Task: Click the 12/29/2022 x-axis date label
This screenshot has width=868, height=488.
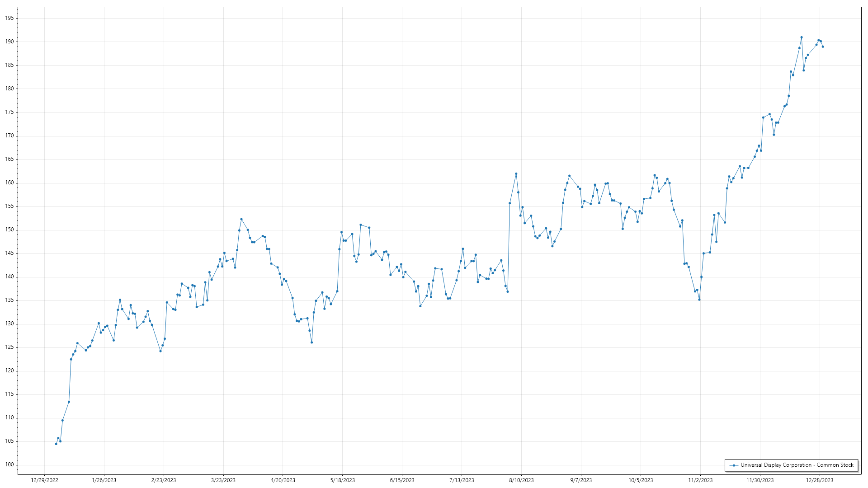Action: (x=44, y=480)
